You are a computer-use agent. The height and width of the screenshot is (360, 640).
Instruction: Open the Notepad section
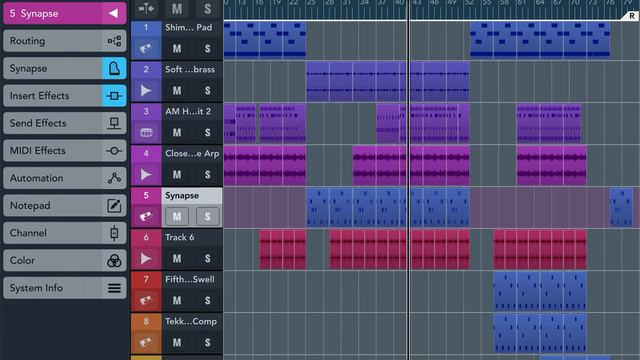tap(64, 205)
